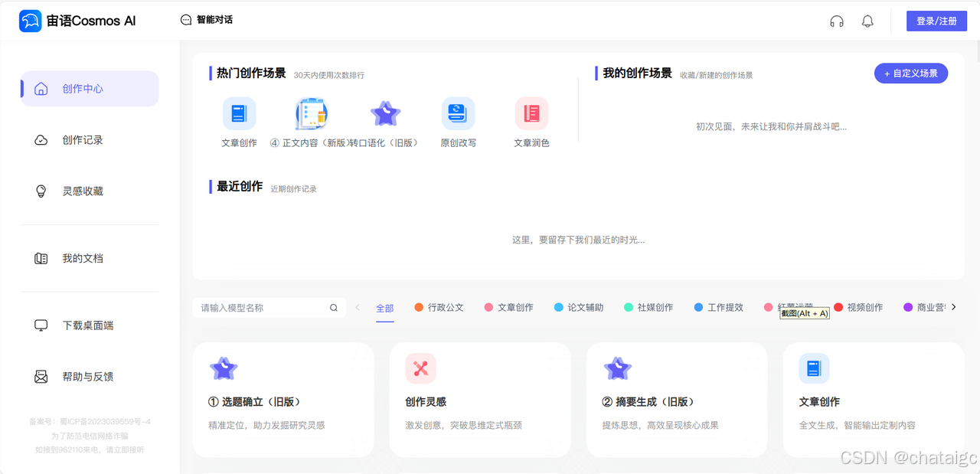The image size is (980, 474).
Task: Click the 我的创作场景 heading
Action: click(x=637, y=74)
